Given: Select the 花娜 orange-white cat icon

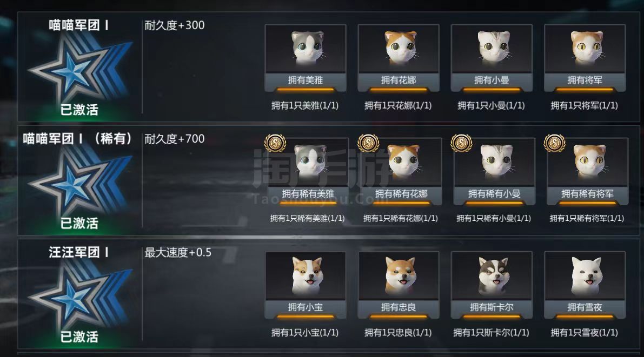Looking at the screenshot, I should [401, 47].
